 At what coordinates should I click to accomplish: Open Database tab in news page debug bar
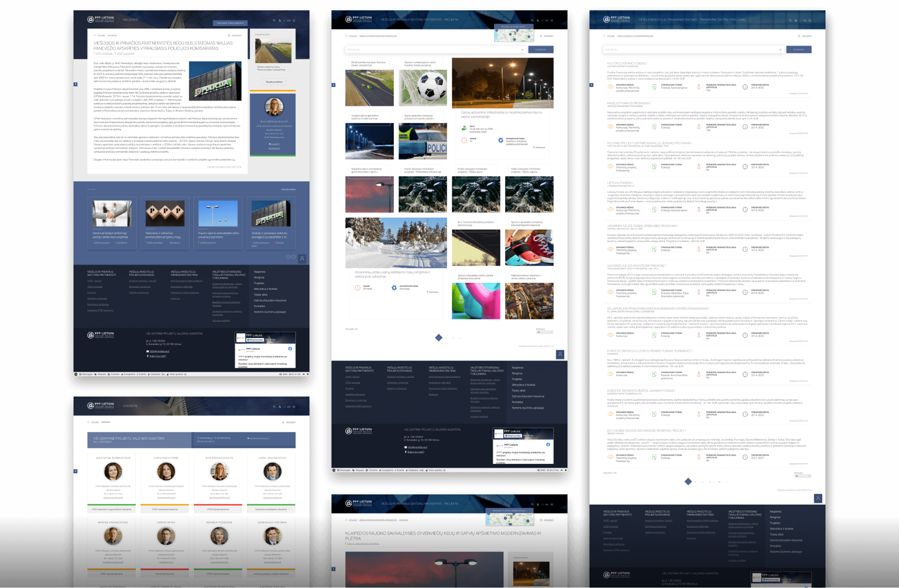point(156,374)
